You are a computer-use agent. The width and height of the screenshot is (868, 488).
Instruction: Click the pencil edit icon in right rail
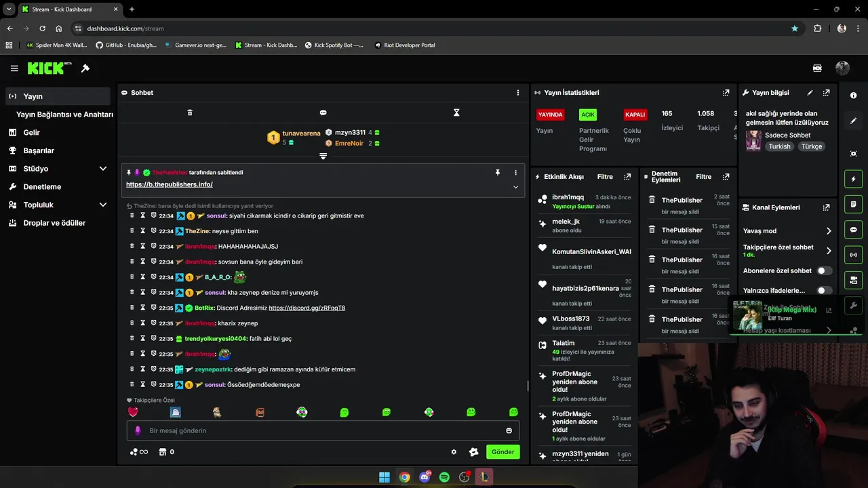(854, 121)
